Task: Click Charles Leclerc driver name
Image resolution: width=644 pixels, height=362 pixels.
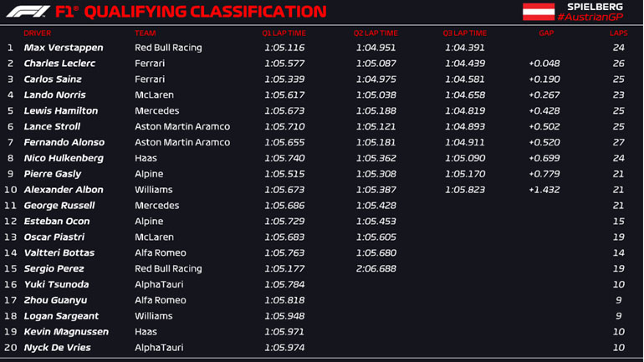Action: [59, 64]
